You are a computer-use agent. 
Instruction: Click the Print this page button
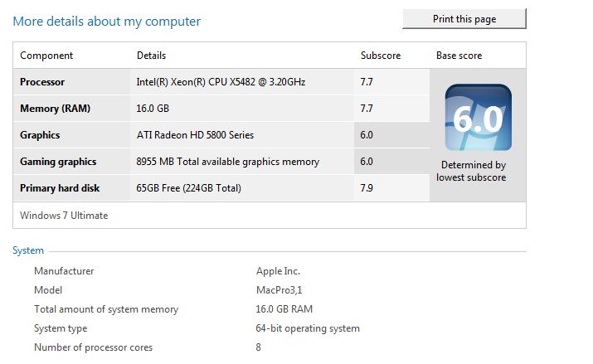[464, 18]
